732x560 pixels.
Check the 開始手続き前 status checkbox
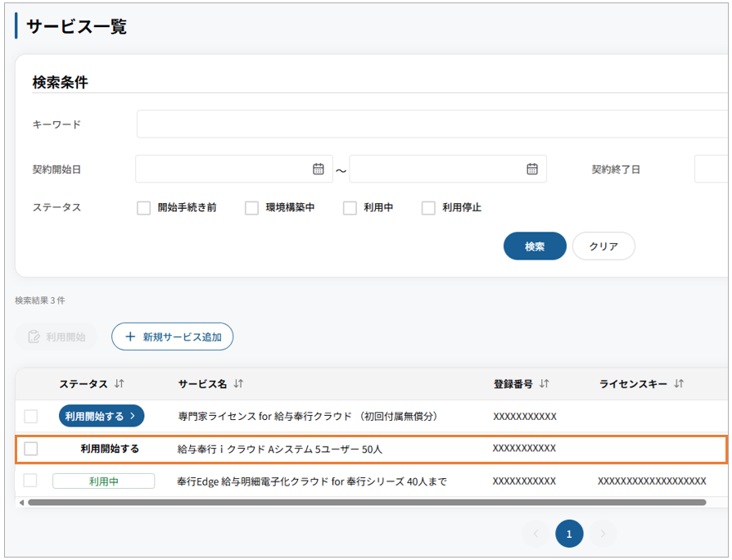coord(144,208)
